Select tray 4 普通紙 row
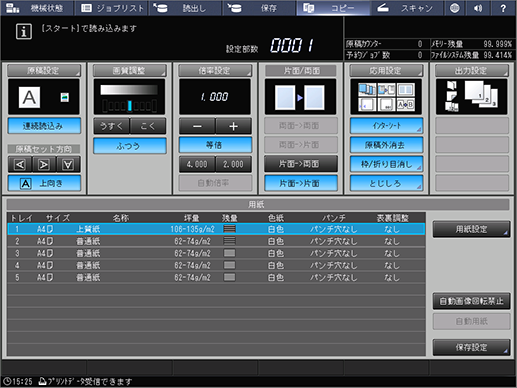This screenshot has width=517, height=388. pos(216,265)
